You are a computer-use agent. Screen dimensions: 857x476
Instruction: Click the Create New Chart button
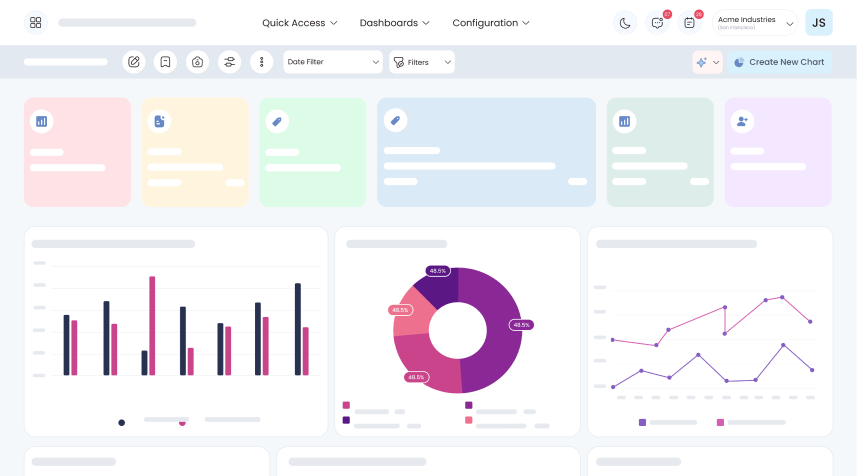(x=779, y=62)
